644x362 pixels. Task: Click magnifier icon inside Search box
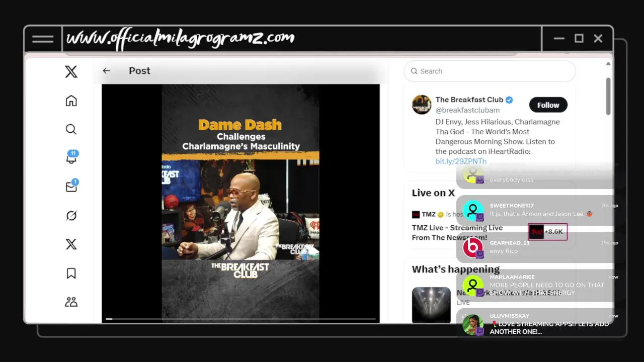click(414, 71)
